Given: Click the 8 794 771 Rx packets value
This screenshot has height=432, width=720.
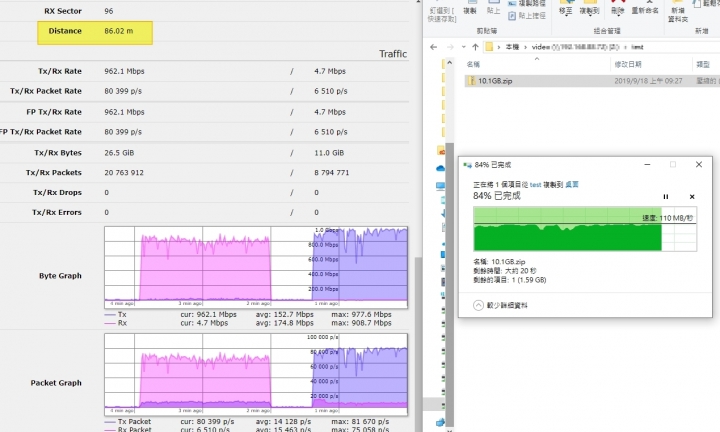Looking at the screenshot, I should pos(332,173).
